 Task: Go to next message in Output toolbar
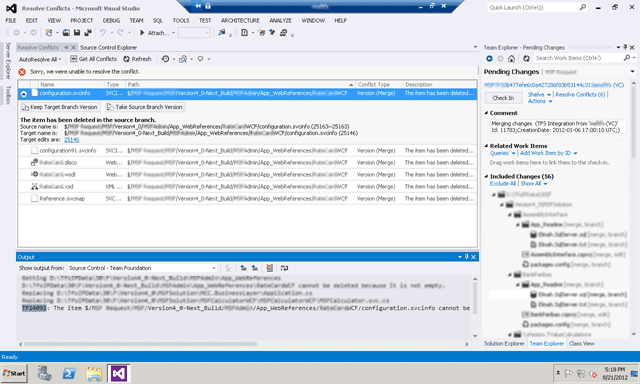(255, 268)
